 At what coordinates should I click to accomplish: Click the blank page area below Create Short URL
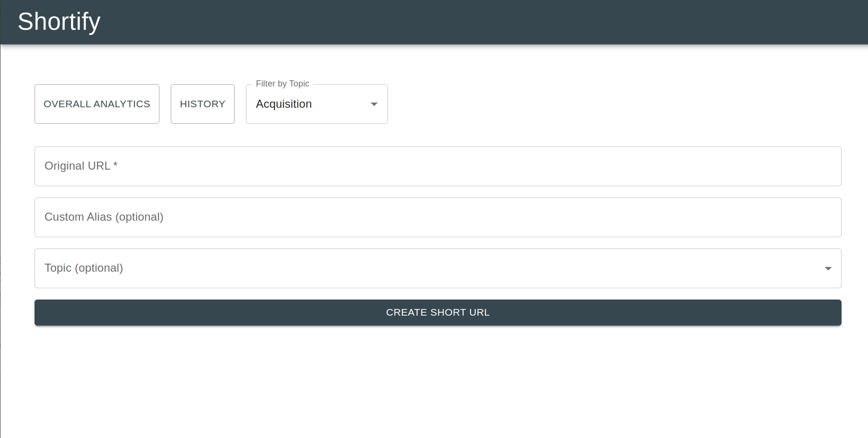point(438,383)
